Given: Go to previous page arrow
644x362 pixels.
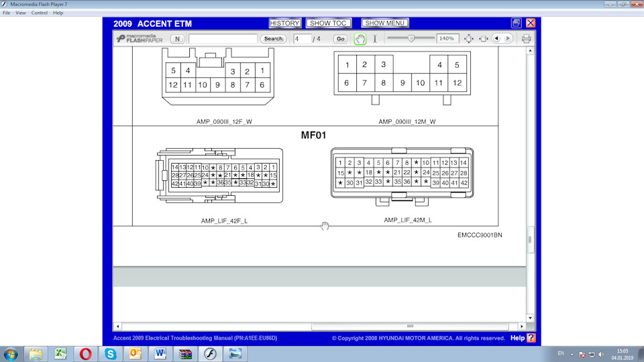Looking at the screenshot, I should [x=496, y=39].
